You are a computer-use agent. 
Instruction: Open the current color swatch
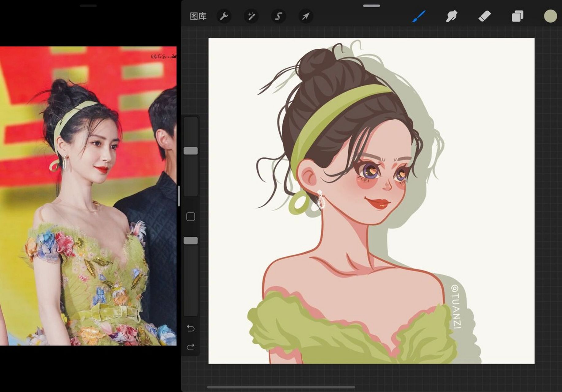550,17
